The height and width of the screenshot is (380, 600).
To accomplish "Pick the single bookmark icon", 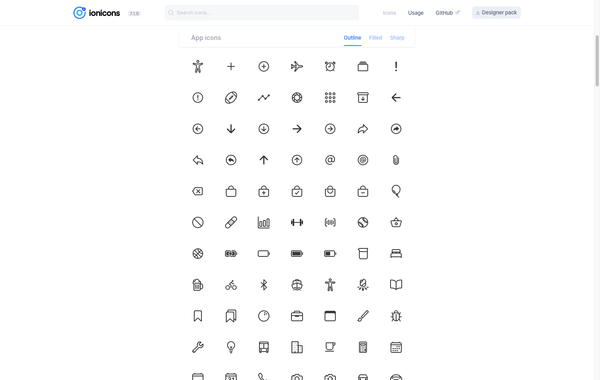I will point(197,316).
